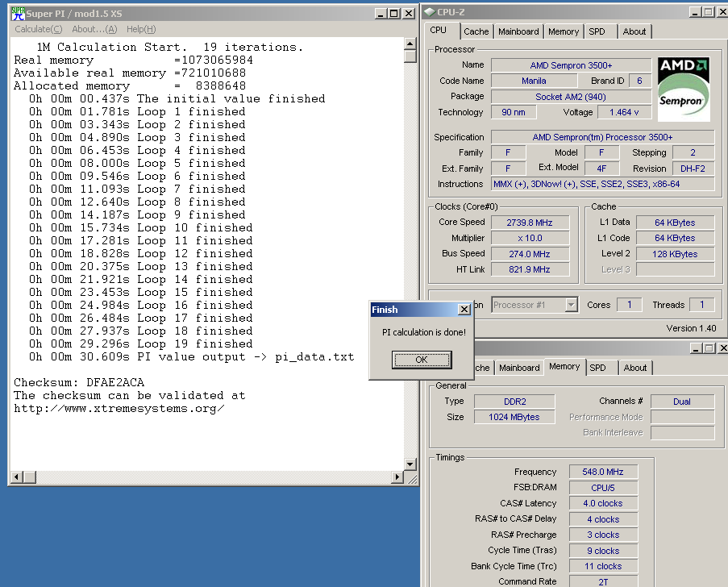728x587 pixels.
Task: Click the xtremesystems.org URL text
Action: pos(119,409)
